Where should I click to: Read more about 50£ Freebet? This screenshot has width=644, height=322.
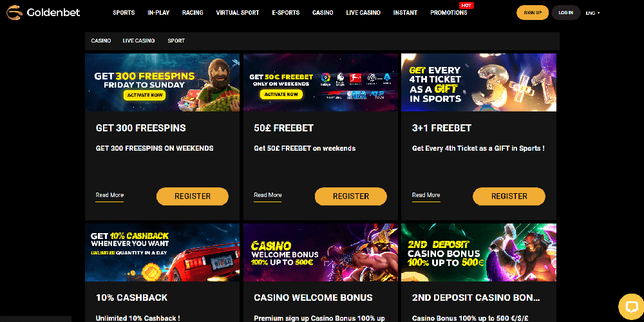[x=268, y=196]
